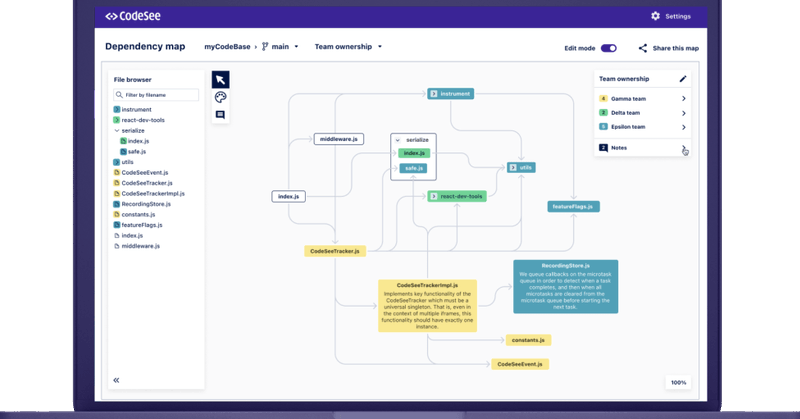Click the File browser panel title
This screenshot has width=800, height=419.
point(133,80)
